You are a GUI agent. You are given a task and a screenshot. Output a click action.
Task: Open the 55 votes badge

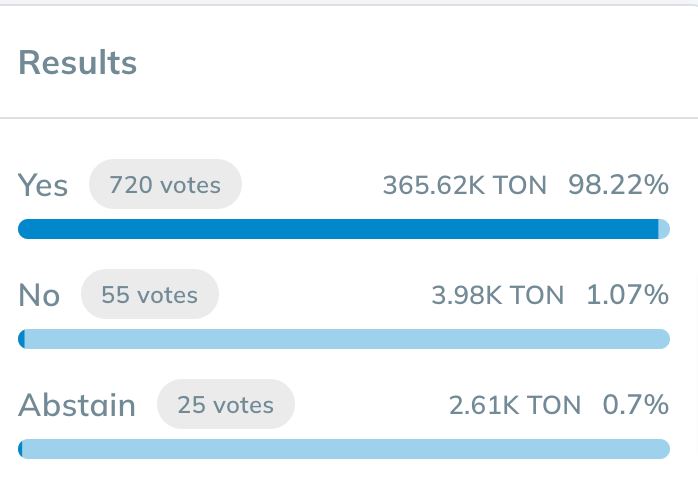149,295
